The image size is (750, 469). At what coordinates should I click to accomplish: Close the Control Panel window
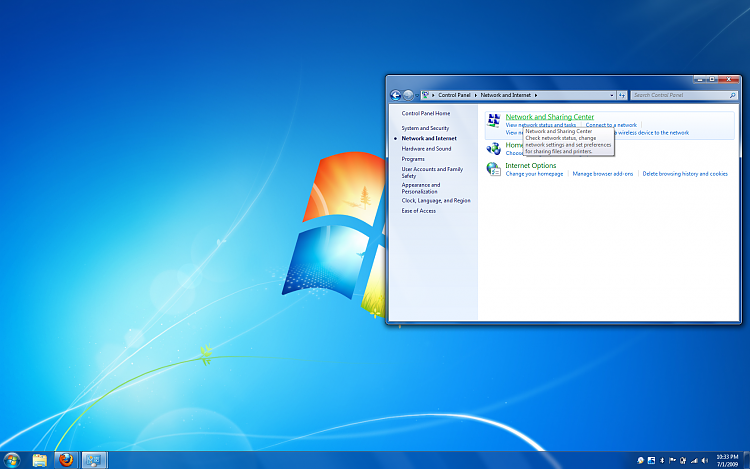point(728,79)
